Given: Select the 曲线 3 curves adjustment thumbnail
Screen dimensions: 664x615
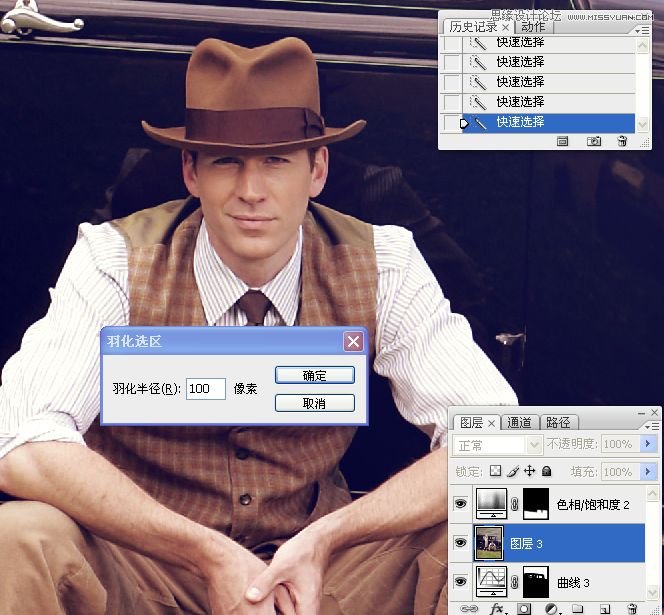Looking at the screenshot, I should (x=491, y=582).
